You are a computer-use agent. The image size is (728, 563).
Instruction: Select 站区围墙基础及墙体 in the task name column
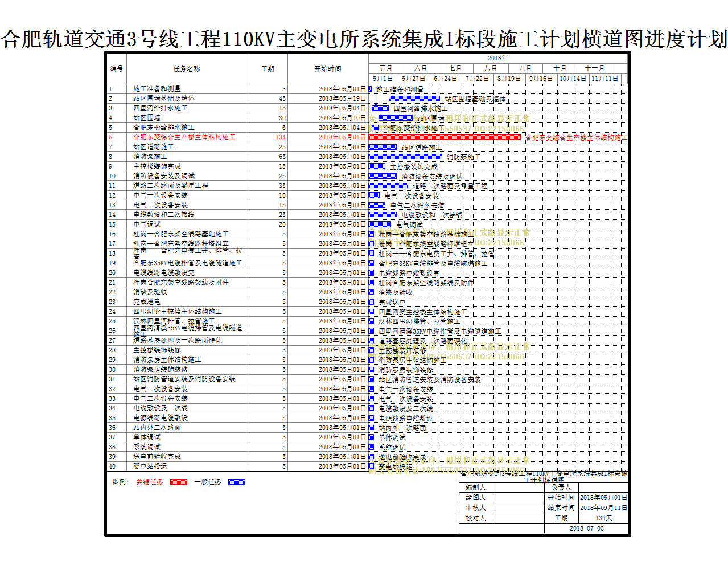coord(164,98)
